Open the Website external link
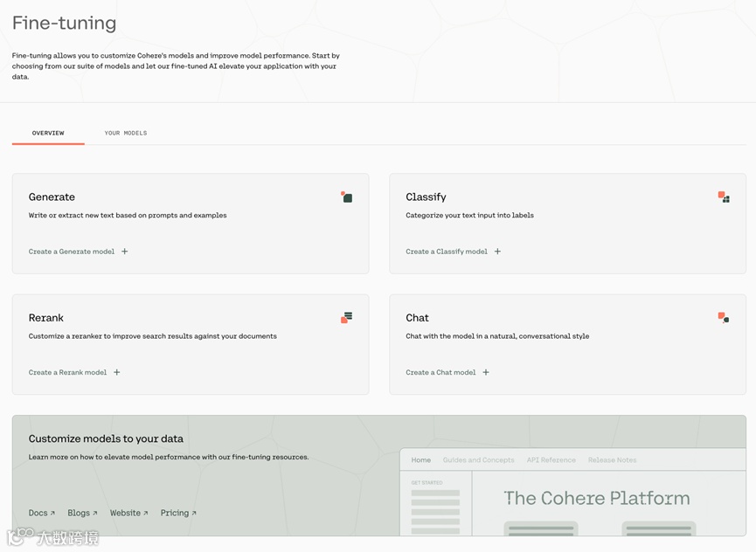Image resolution: width=756 pixels, height=552 pixels. [128, 514]
